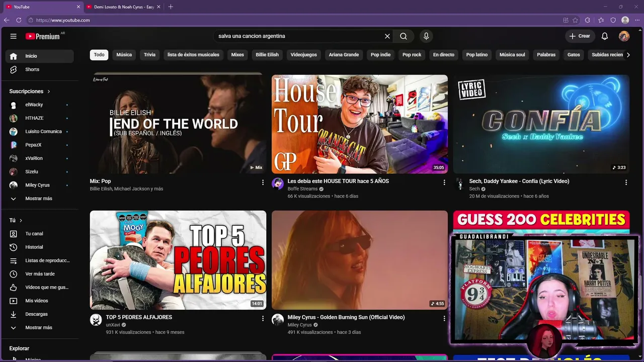Select the Billie Eilish filter chip
The image size is (644, 362).
[x=267, y=55]
